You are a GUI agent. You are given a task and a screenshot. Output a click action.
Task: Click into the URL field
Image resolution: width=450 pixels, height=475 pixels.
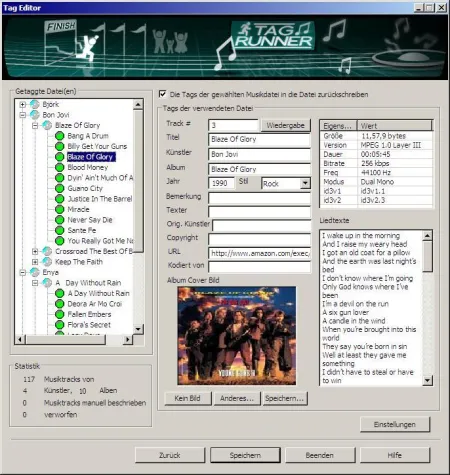coord(259,253)
